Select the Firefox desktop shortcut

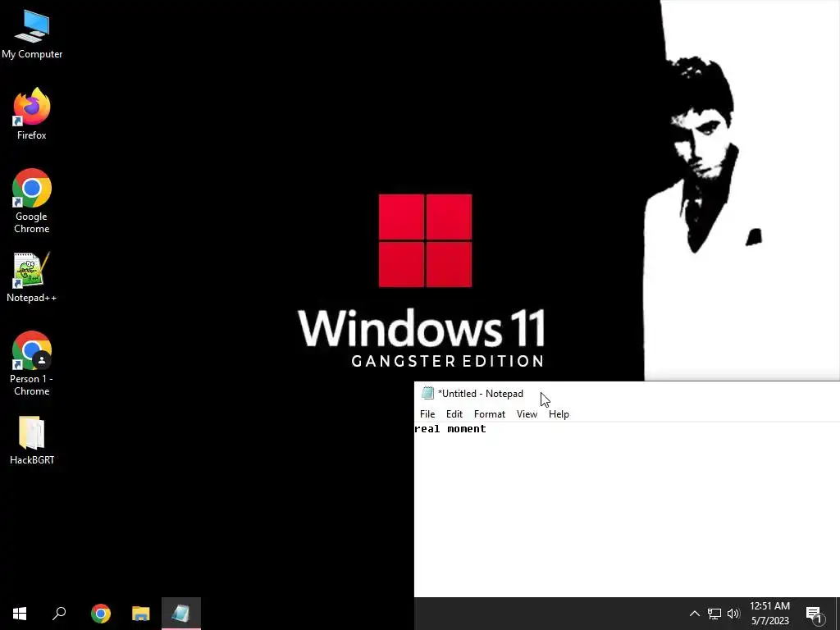pyautogui.click(x=32, y=114)
